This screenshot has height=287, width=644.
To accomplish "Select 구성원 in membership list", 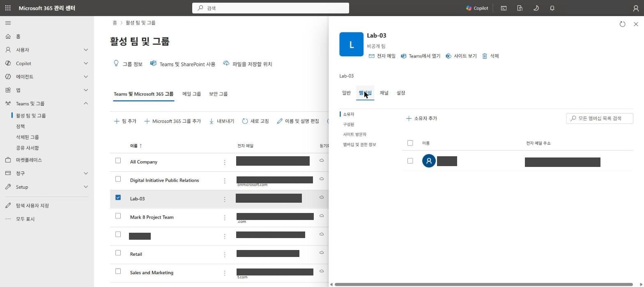I will tap(348, 124).
